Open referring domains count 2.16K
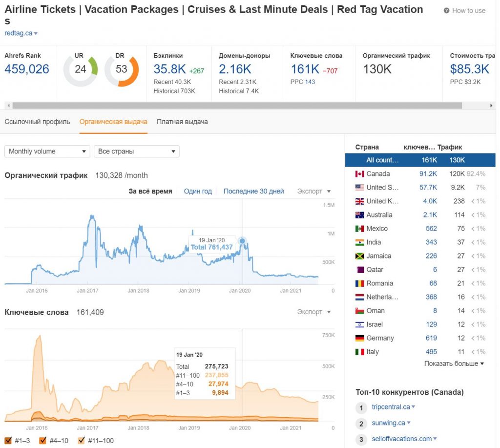 tap(235, 69)
